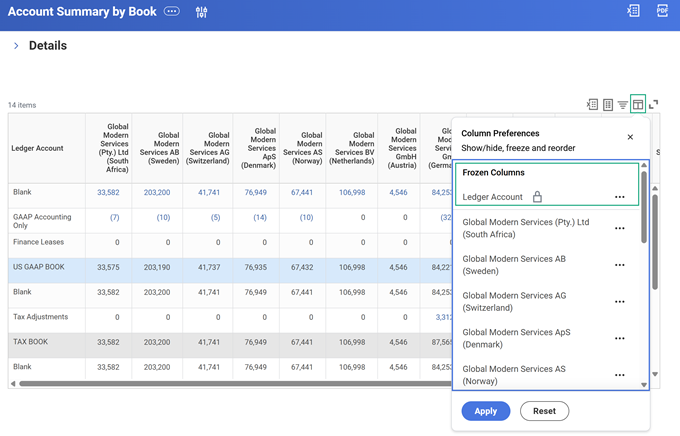
Task: Open the 33,582 link in first Blank row
Action: pyautogui.click(x=108, y=192)
